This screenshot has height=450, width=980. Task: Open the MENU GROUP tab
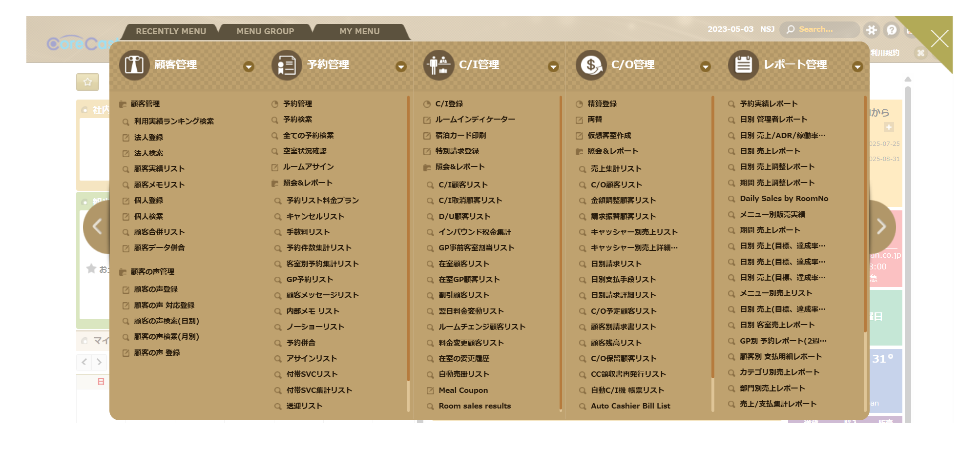click(x=265, y=31)
